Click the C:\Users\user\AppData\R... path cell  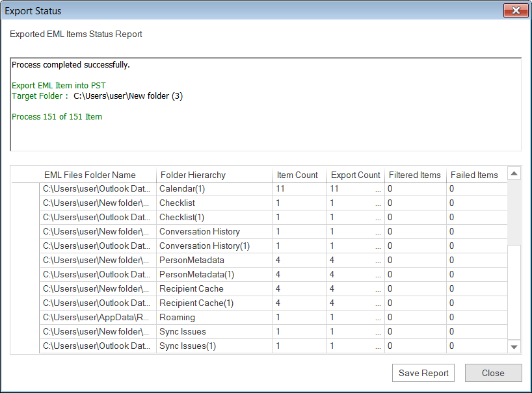click(x=98, y=317)
